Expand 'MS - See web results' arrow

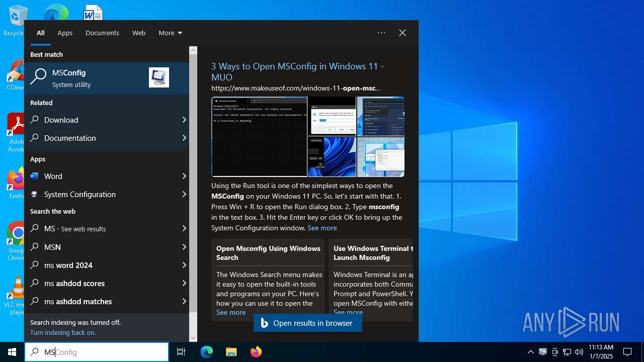[x=184, y=228]
